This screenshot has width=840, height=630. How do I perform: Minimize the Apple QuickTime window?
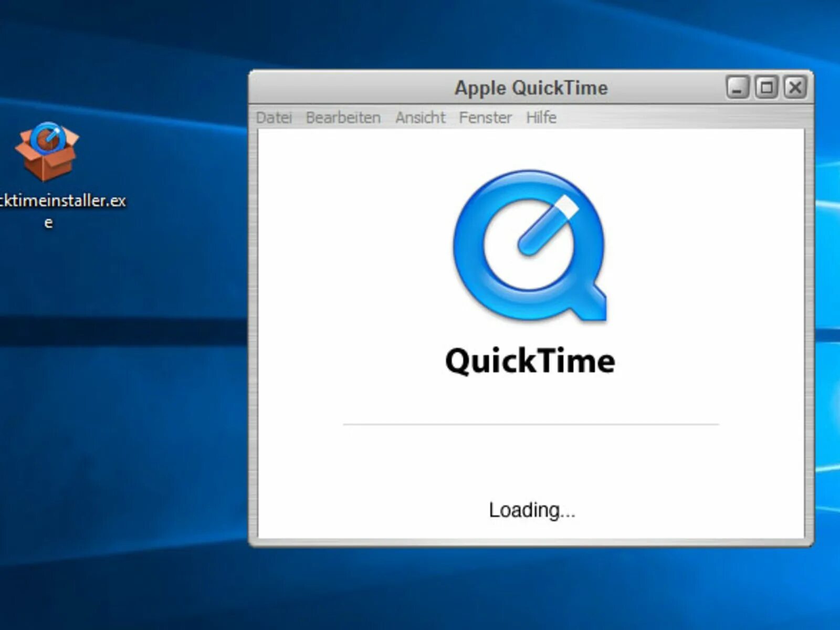pos(738,87)
